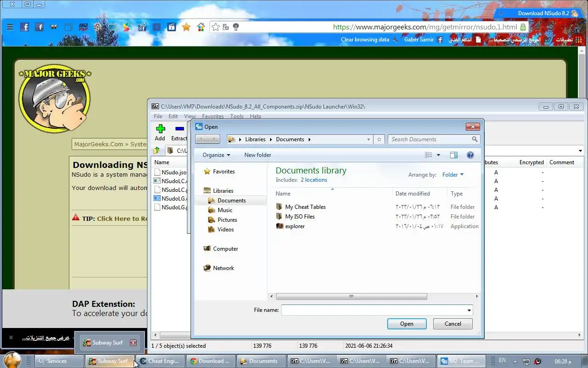This screenshot has width=588, height=368.
Task: Click the translate page icon in address bar
Action: tap(226, 27)
